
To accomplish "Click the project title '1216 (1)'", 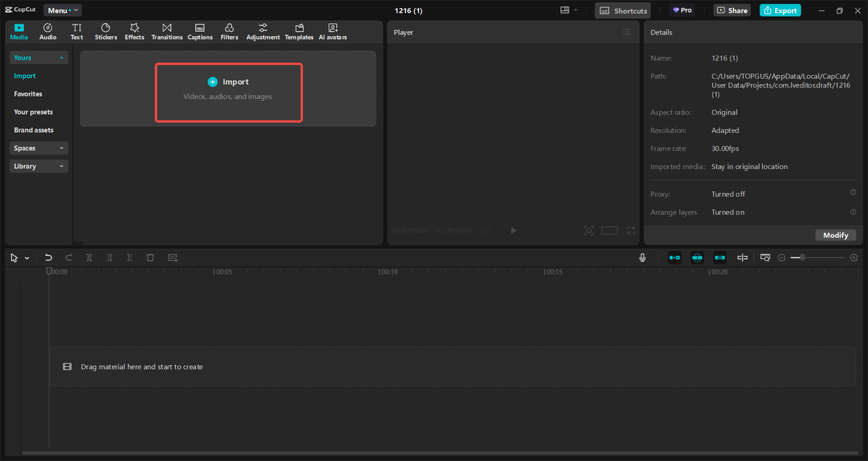I will tap(408, 10).
